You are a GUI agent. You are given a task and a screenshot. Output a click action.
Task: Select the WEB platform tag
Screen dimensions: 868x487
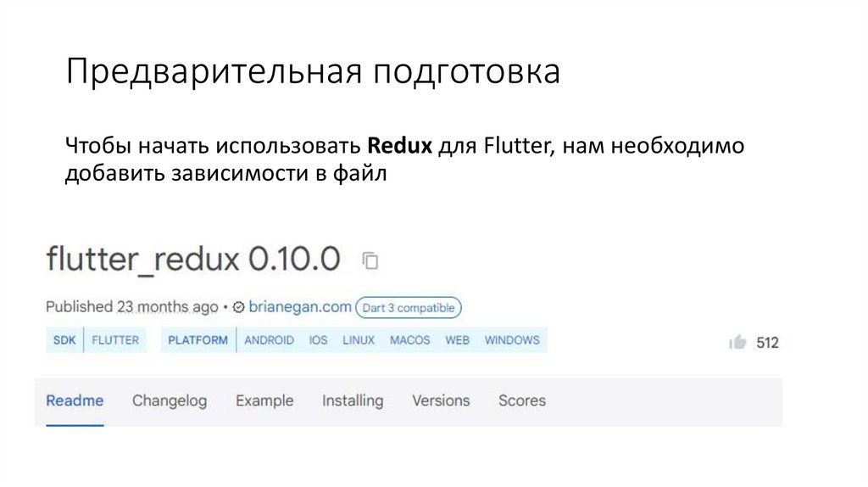coord(457,340)
